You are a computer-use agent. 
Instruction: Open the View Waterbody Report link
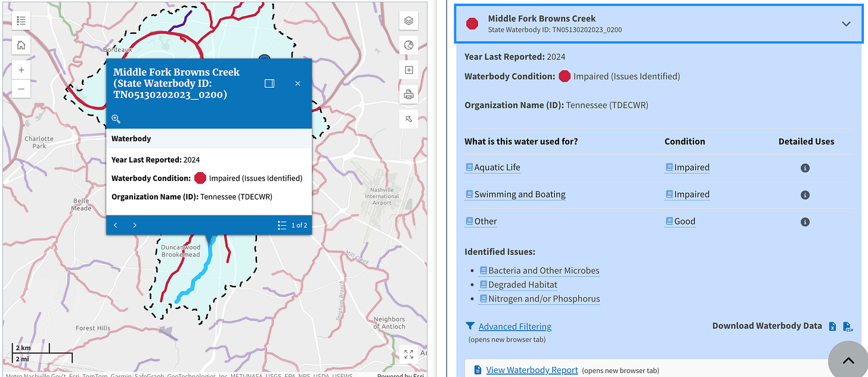point(532,370)
